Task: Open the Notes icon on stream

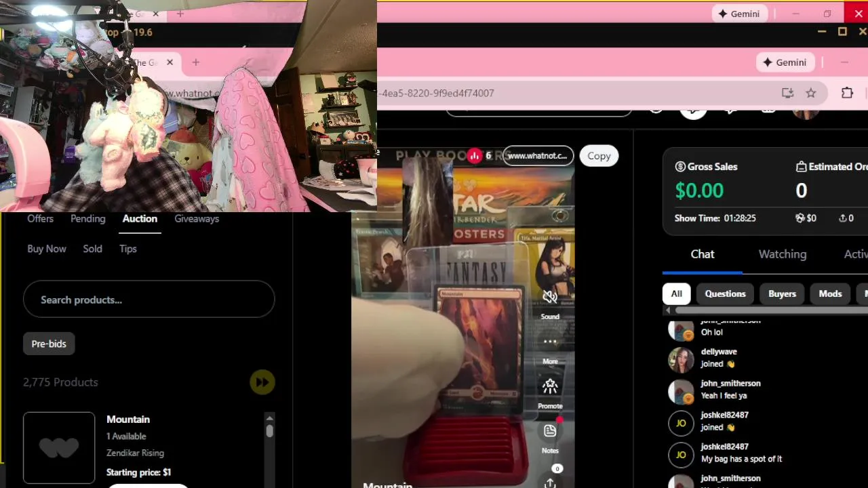Action: point(550,430)
